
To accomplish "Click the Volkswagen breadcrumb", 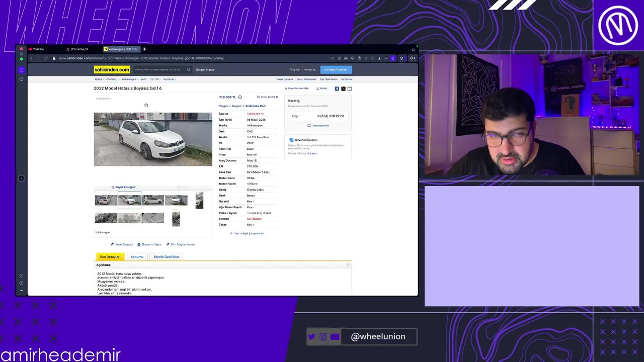I will tap(129, 79).
